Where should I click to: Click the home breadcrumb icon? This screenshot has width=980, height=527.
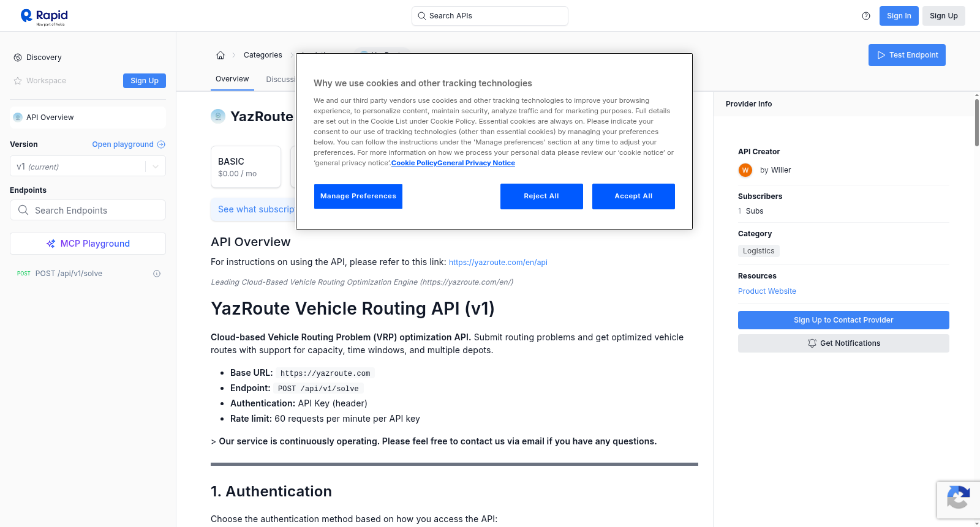[x=221, y=55]
